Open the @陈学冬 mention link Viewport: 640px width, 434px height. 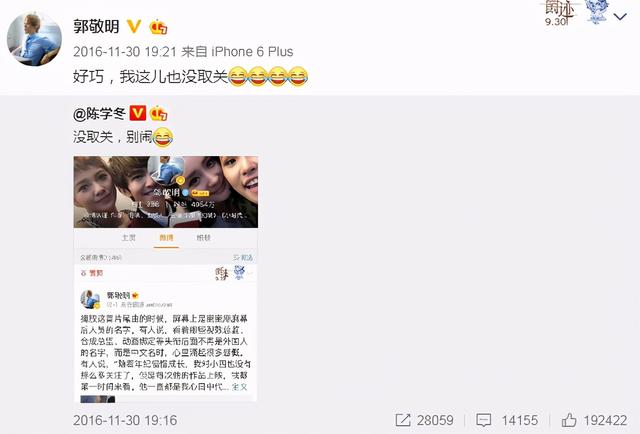coord(99,114)
